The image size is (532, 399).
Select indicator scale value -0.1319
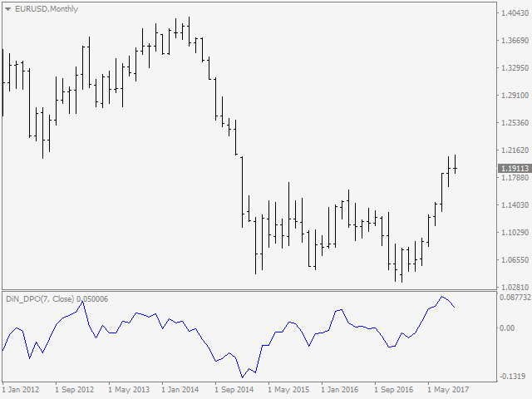pos(512,377)
